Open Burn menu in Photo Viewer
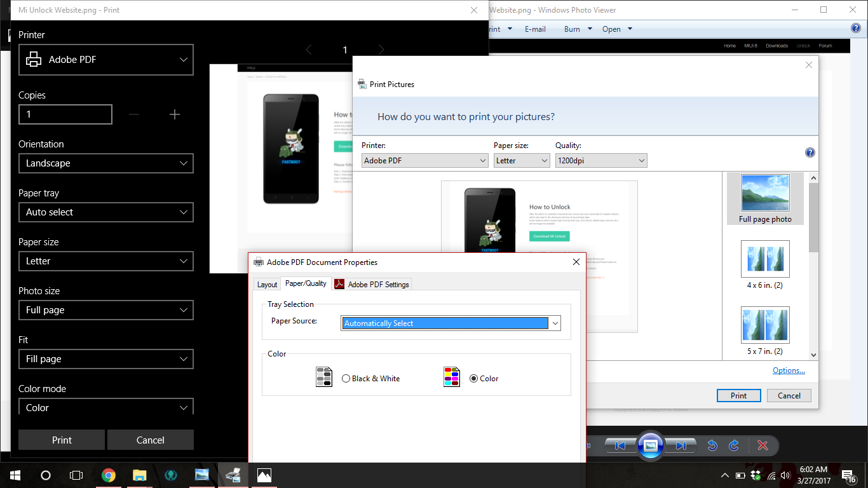Screen dimensions: 868x488 (578, 29)
